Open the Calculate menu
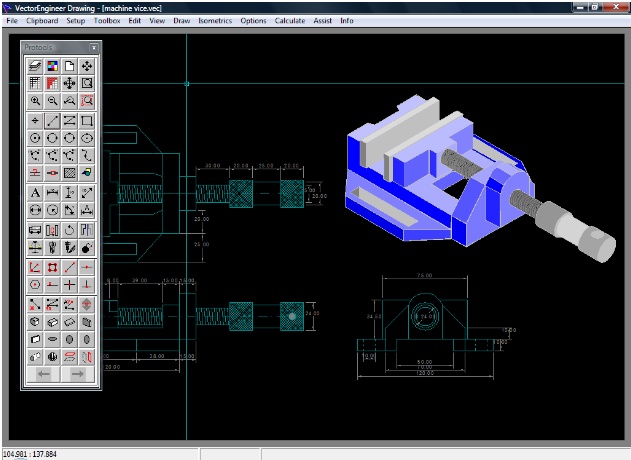This screenshot has height=460, width=631. [x=290, y=21]
